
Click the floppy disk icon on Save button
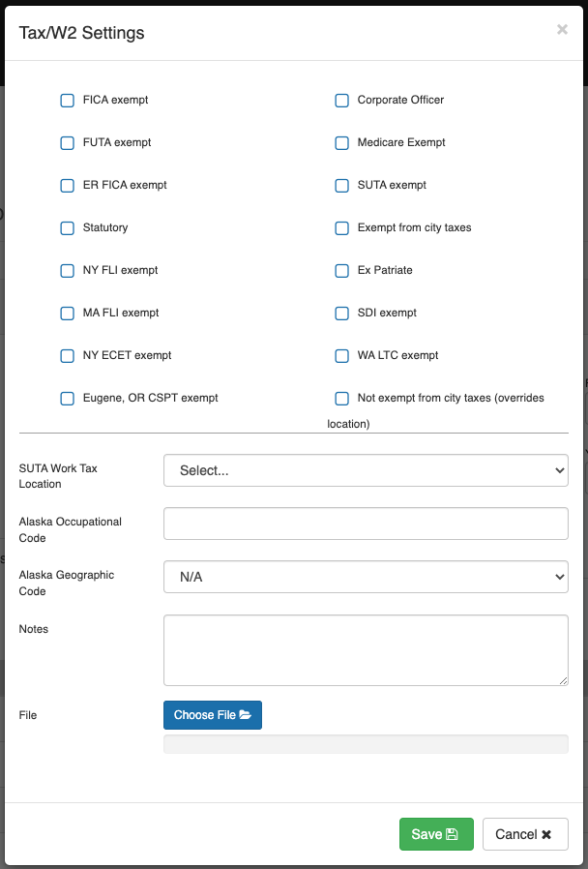(x=453, y=834)
